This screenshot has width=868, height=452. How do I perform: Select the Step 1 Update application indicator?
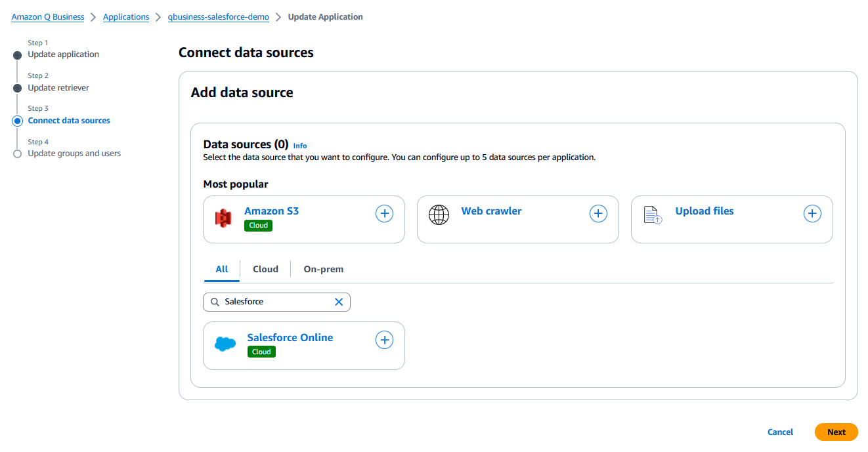click(17, 54)
